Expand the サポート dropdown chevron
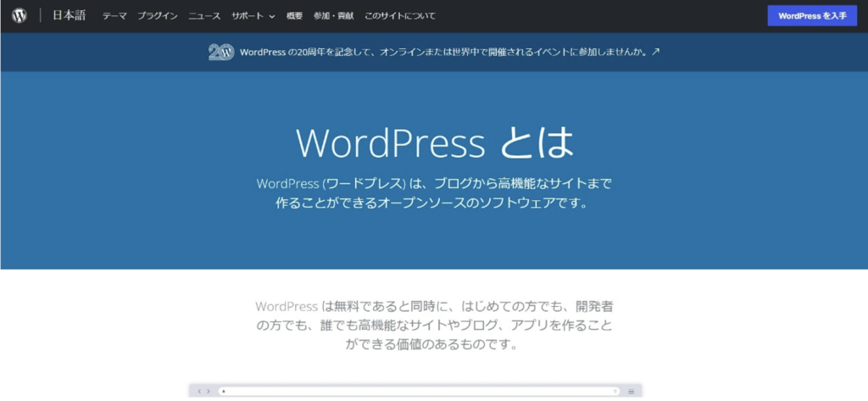868x401 pixels. point(272,16)
